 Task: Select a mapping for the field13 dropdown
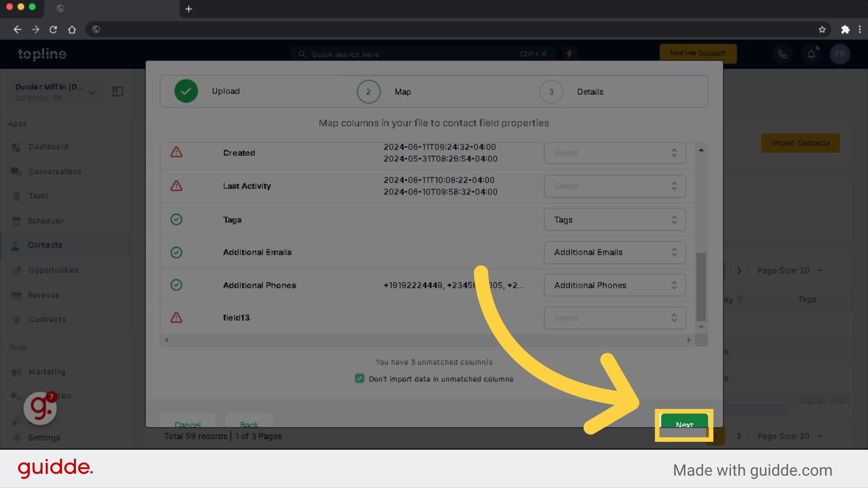pyautogui.click(x=614, y=318)
